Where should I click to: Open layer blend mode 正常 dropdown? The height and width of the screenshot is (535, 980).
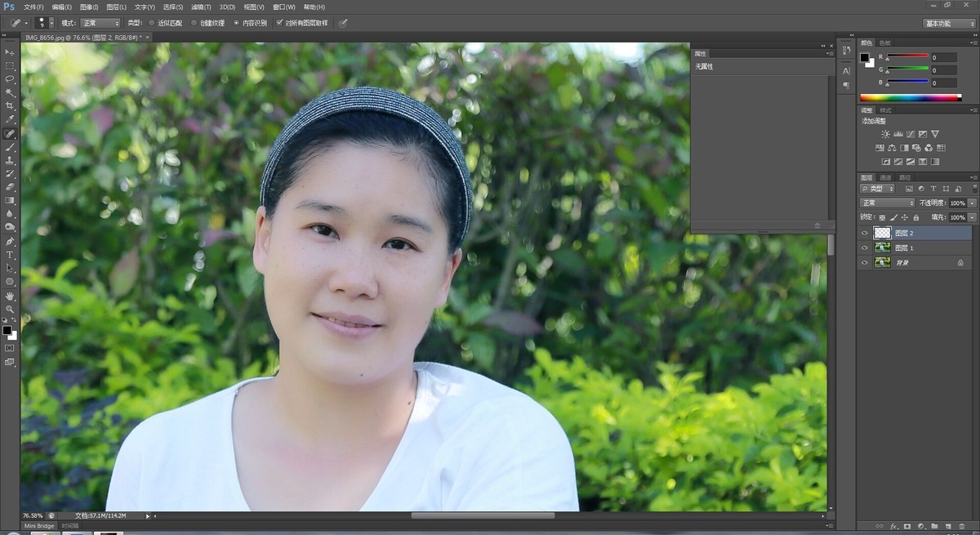888,203
